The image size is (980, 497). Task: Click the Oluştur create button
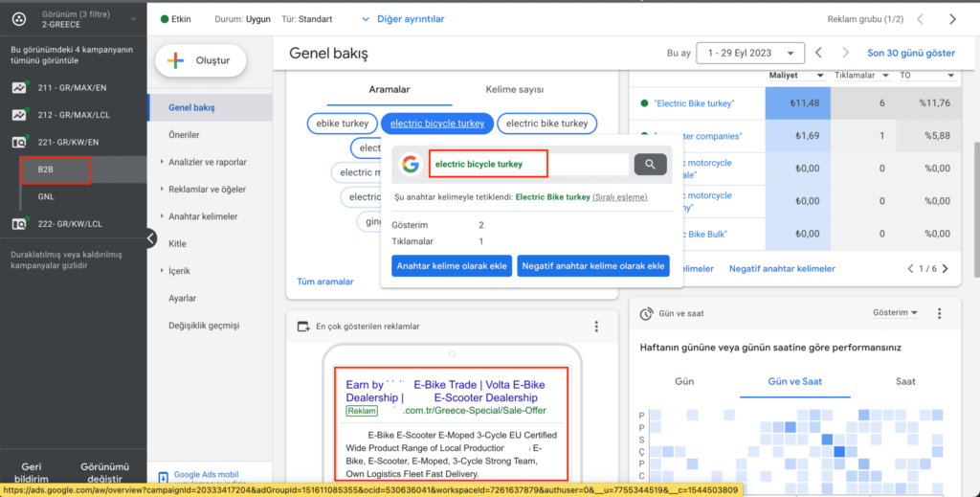(x=201, y=60)
